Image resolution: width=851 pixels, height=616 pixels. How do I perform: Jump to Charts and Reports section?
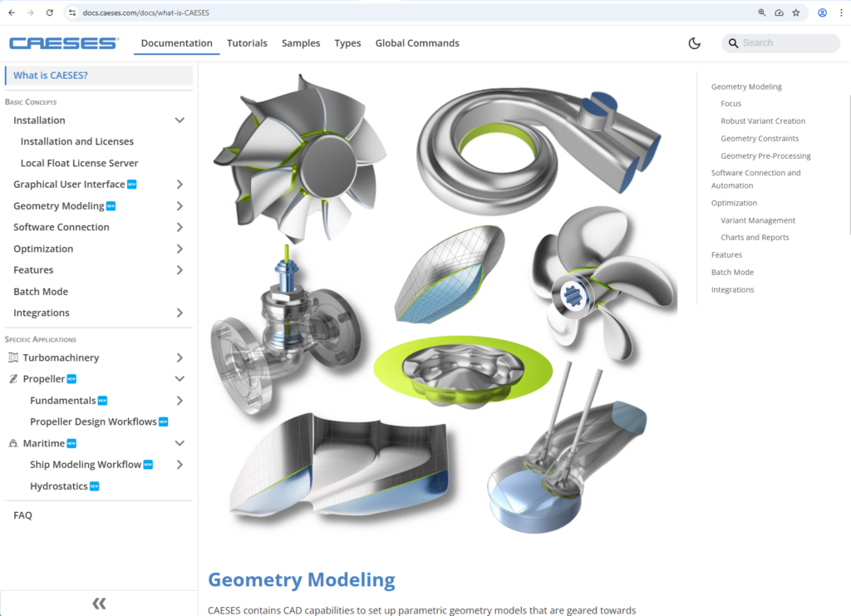click(755, 237)
